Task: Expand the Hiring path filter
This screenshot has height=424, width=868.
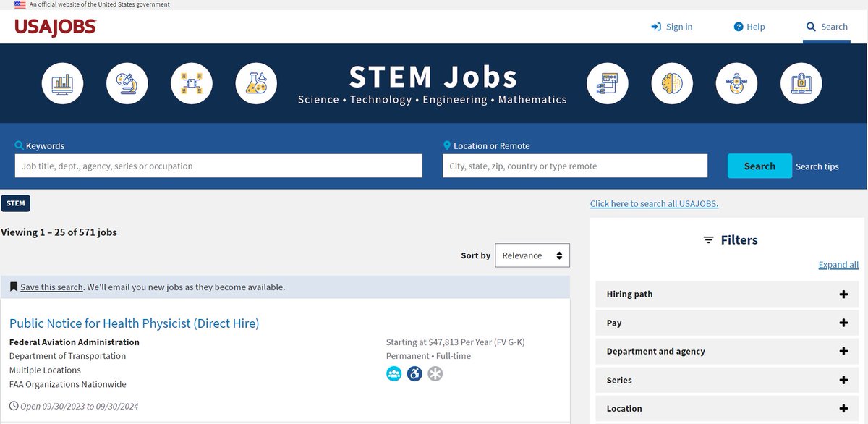Action: [727, 294]
